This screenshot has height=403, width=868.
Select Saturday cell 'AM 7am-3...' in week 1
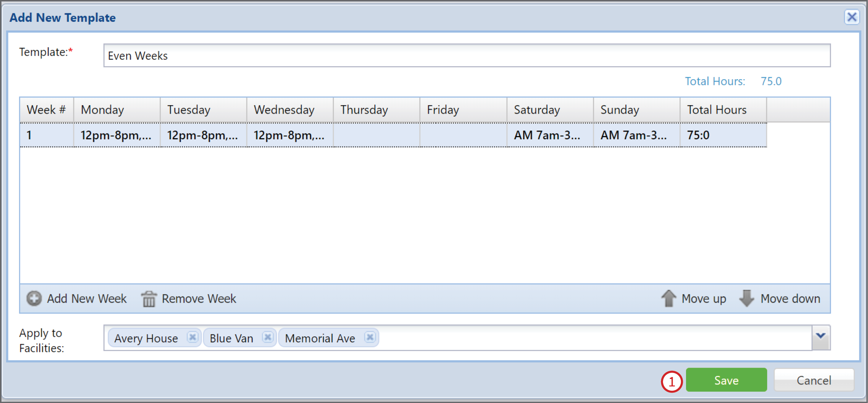(550, 135)
